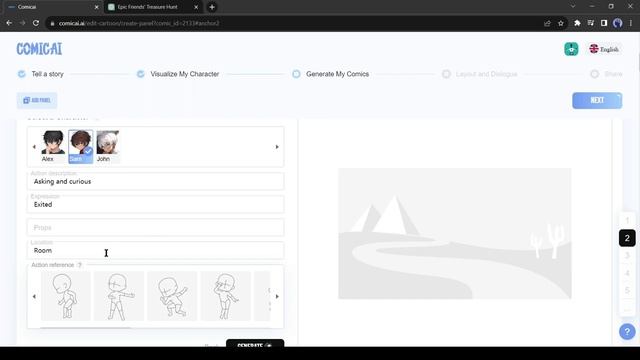Open the English language selector
Screen dimensions: 640x360
coord(604,49)
